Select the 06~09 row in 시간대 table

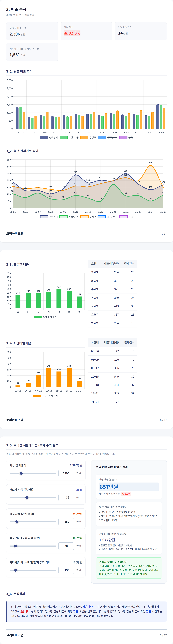[113, 360]
